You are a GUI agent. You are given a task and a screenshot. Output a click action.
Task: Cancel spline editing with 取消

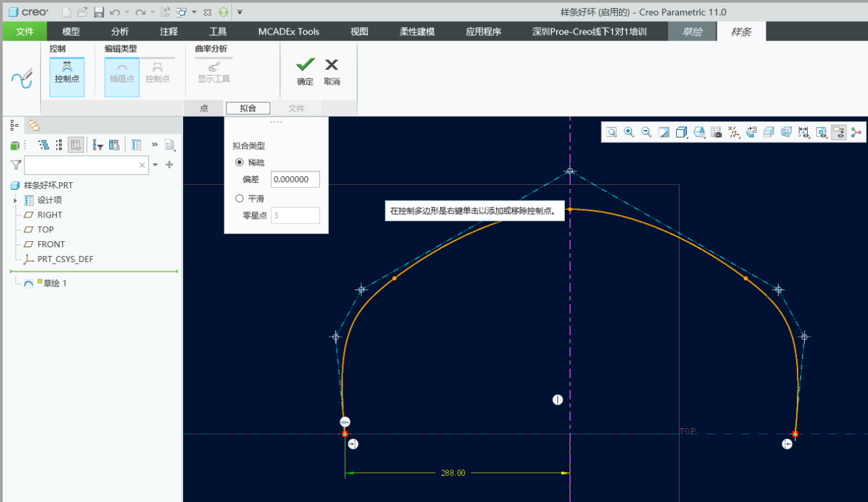(x=332, y=71)
